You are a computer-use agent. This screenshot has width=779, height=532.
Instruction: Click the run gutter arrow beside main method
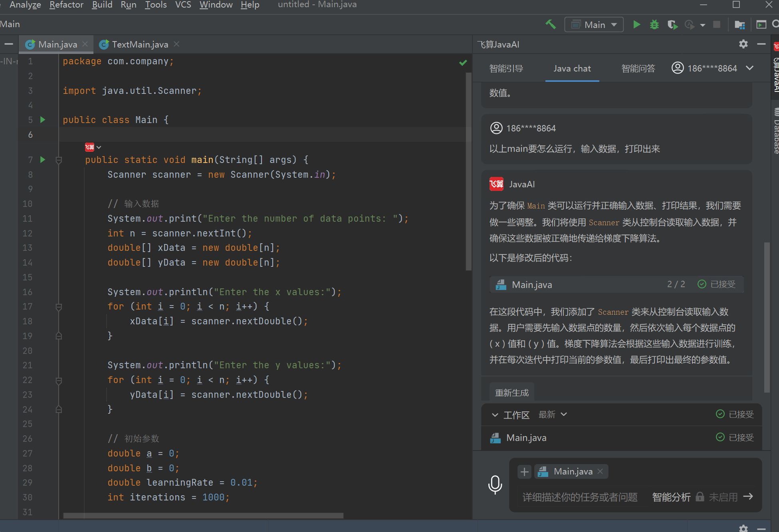(x=43, y=160)
